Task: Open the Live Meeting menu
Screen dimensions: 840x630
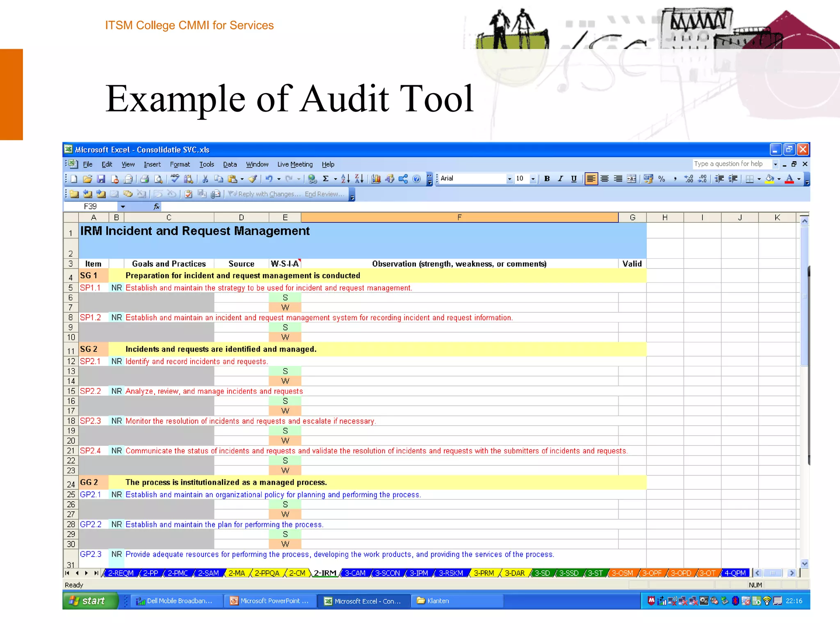Action: coord(295,164)
